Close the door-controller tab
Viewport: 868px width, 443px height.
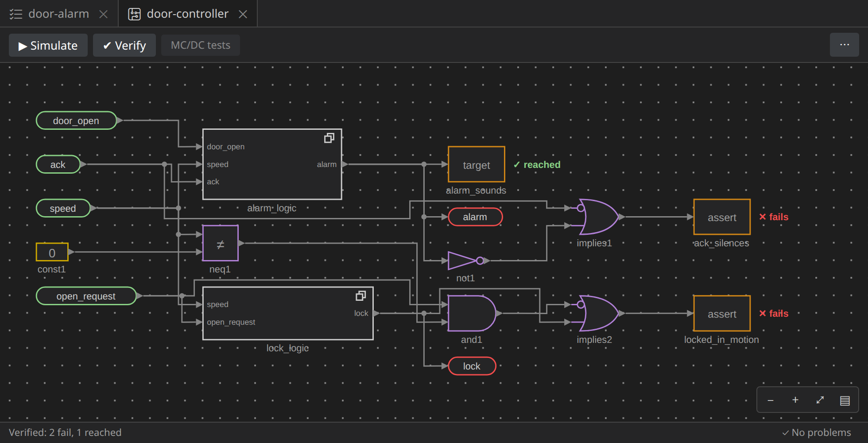point(243,14)
